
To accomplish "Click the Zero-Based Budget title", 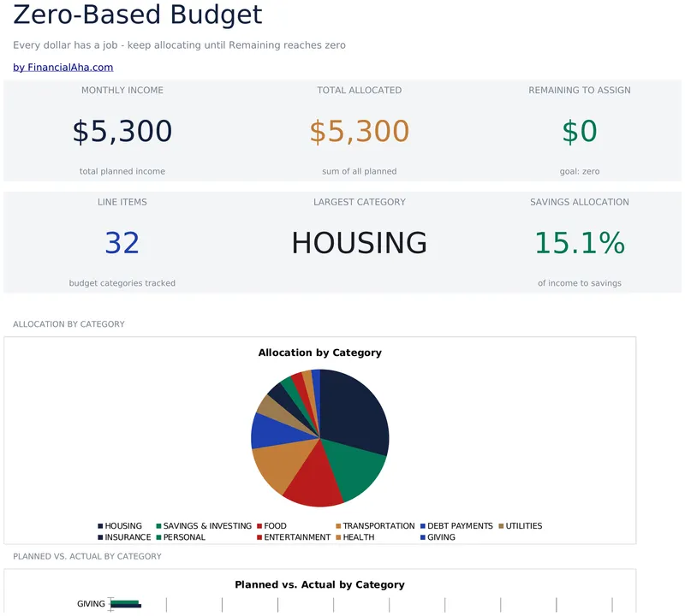I will tap(138, 15).
